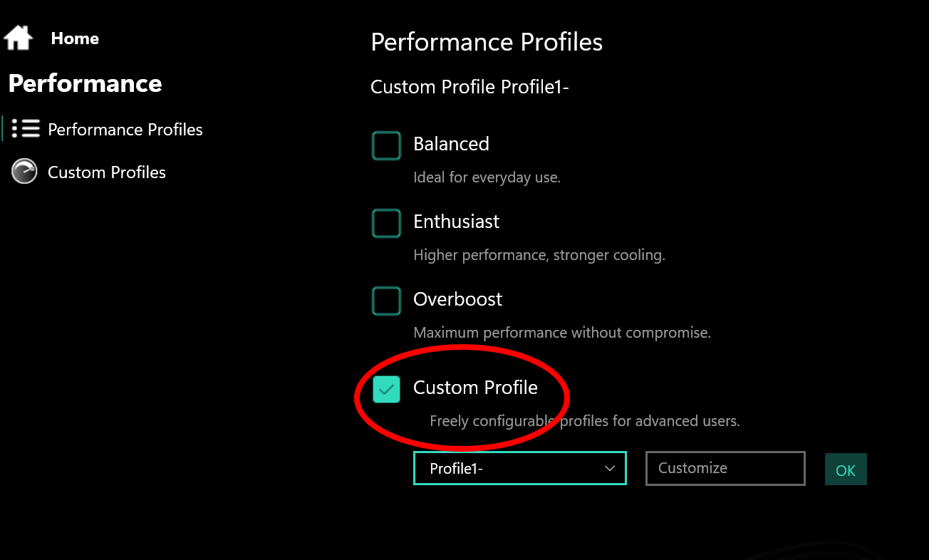
Task: Click the Enthusiast label text
Action: coord(456,222)
